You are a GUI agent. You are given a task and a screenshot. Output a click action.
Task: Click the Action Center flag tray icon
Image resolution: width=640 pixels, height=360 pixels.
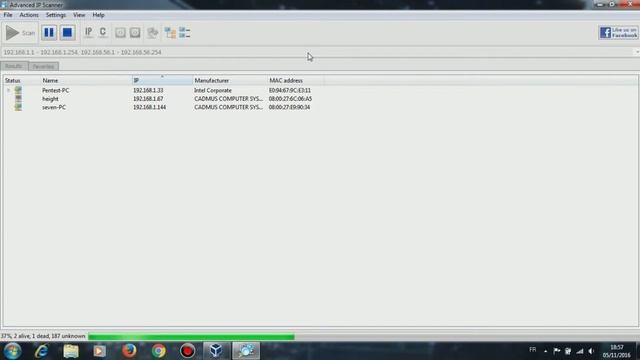click(557, 351)
